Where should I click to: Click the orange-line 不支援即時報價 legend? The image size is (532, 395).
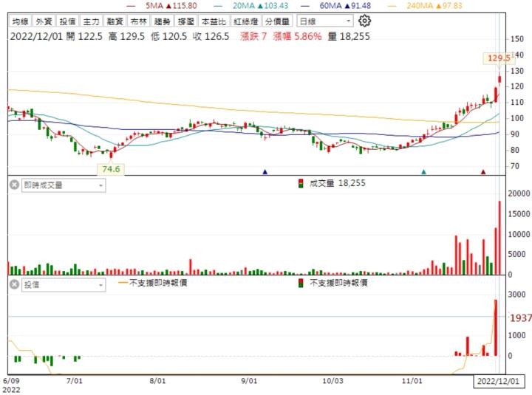click(153, 283)
